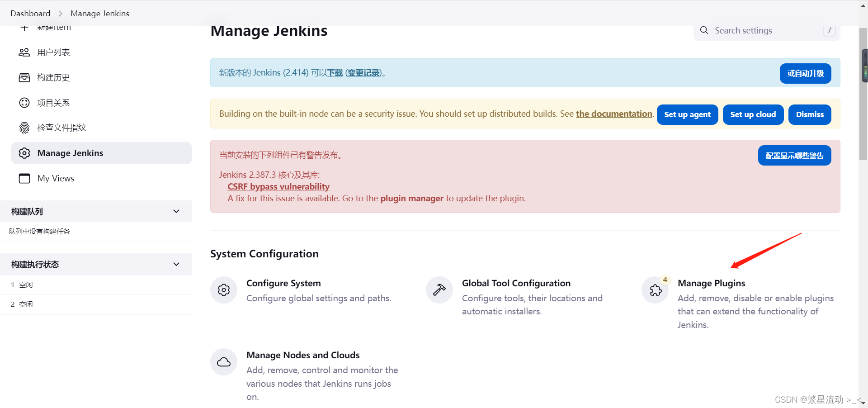Open the CSRF bypass vulnerability link
868x408 pixels.
pos(278,187)
